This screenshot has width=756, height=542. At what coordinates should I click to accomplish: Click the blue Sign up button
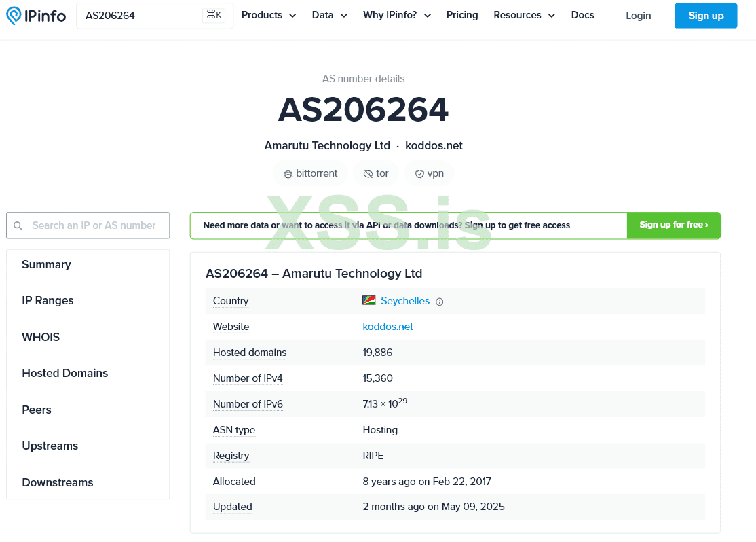tap(706, 16)
